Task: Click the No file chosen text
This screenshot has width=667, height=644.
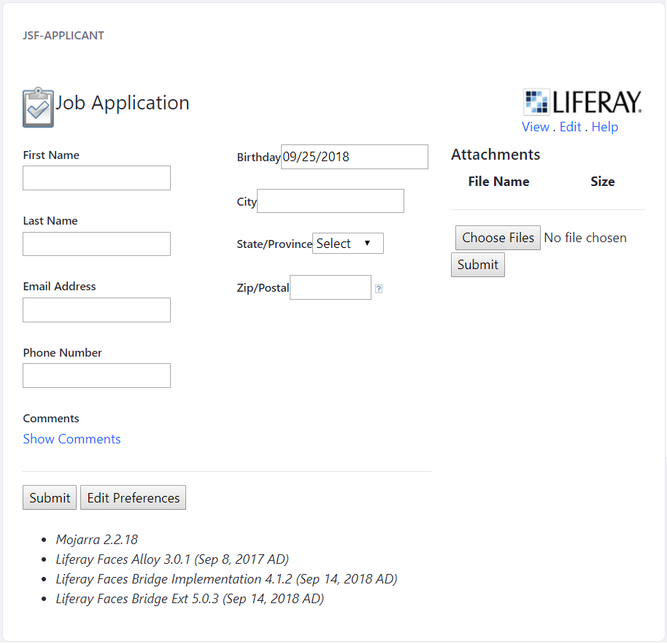Action: pyautogui.click(x=585, y=238)
